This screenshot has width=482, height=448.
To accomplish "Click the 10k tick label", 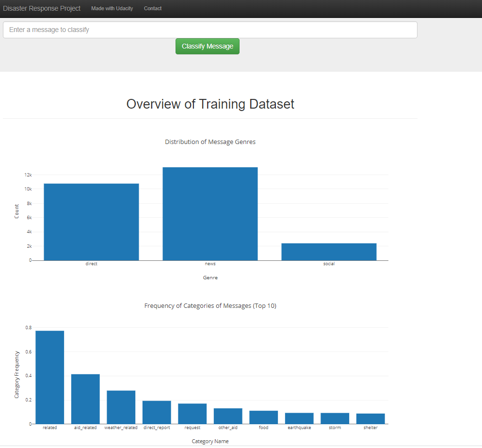I will coord(28,189).
